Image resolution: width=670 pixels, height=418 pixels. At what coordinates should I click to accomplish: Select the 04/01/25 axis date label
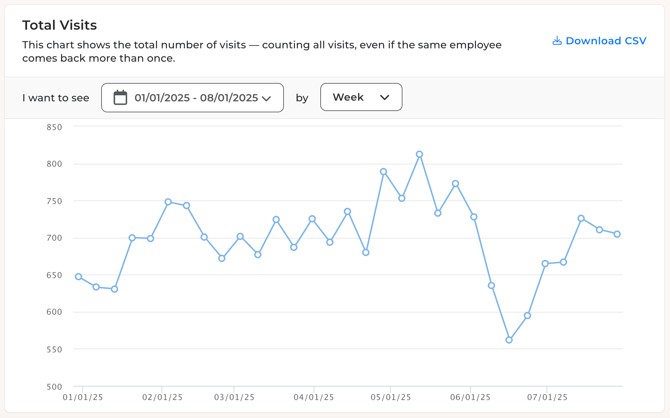coord(314,397)
